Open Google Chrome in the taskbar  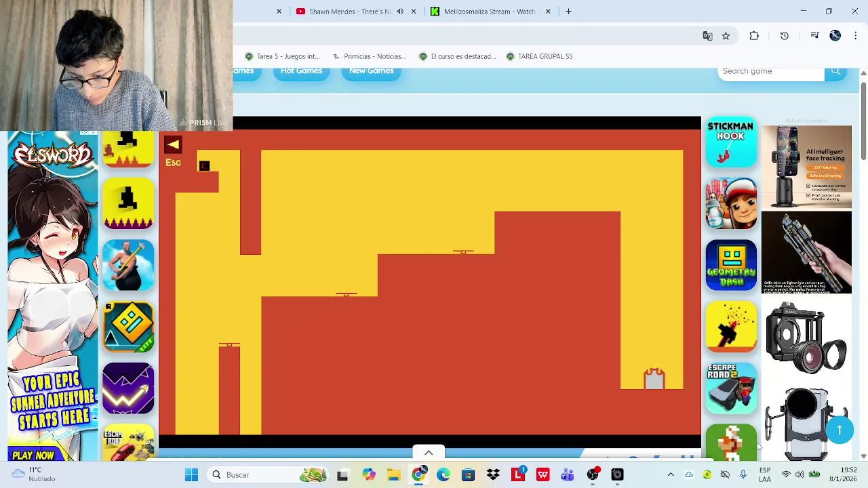418,474
